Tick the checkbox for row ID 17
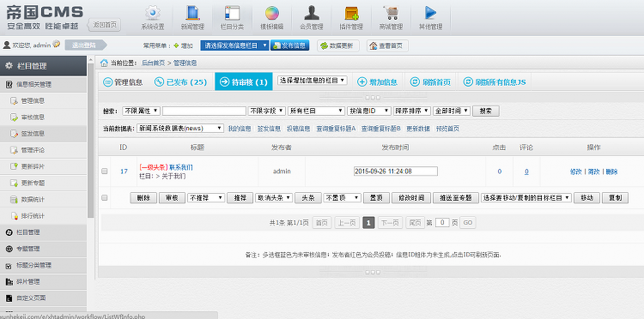 coord(105,171)
